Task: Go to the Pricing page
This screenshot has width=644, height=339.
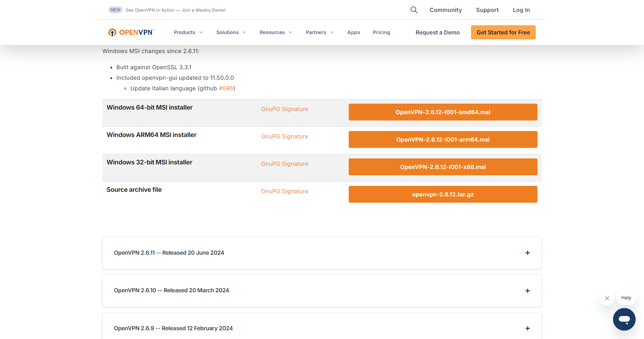Action: pos(381,32)
